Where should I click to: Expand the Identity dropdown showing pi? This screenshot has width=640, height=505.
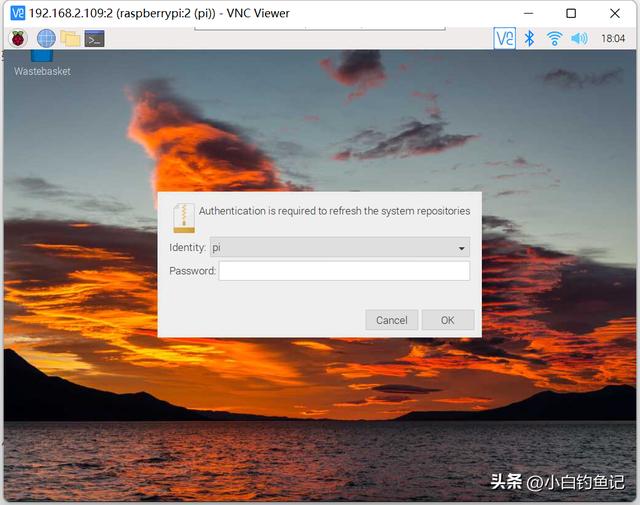pyautogui.click(x=340, y=247)
